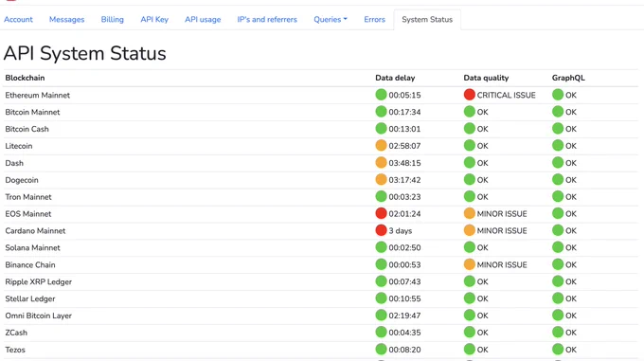Click the green data delay dot for Binance Chain

(x=381, y=264)
